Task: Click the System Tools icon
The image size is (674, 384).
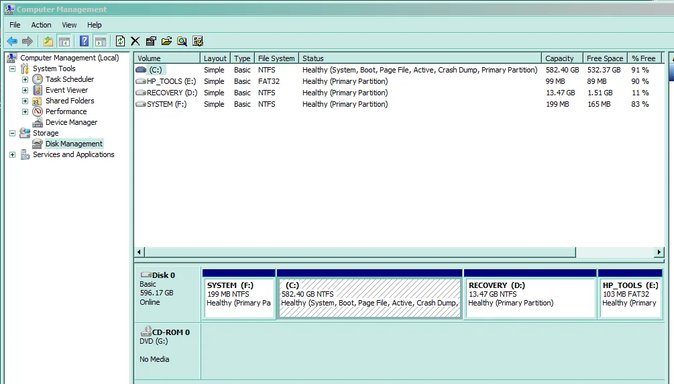Action: pyautogui.click(x=25, y=68)
